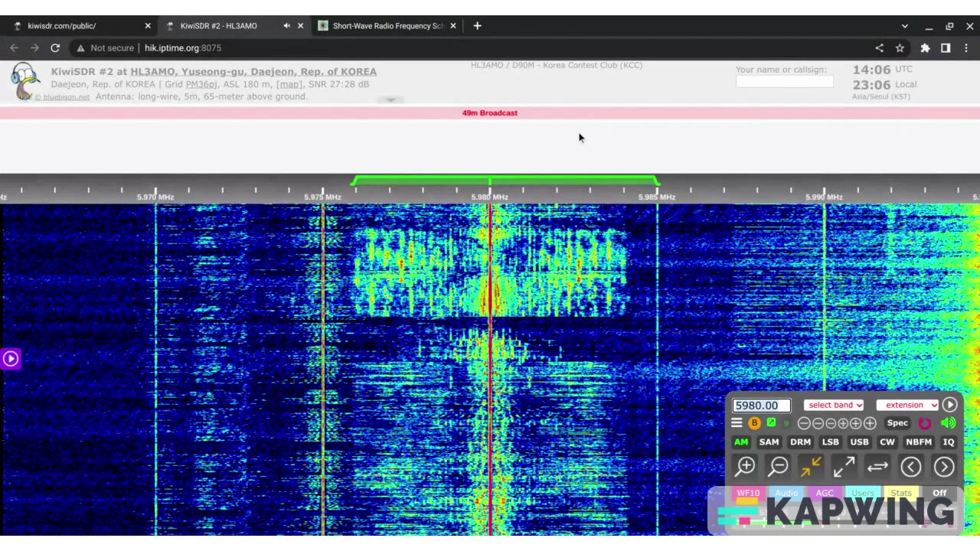Select SAM demodulation mode
Viewport: 980px width, 551px height.
click(x=769, y=442)
